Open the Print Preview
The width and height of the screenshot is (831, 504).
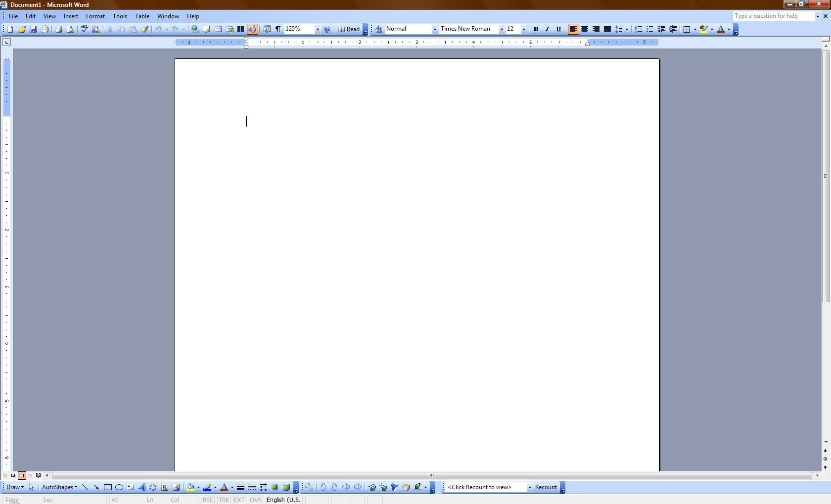pos(70,29)
